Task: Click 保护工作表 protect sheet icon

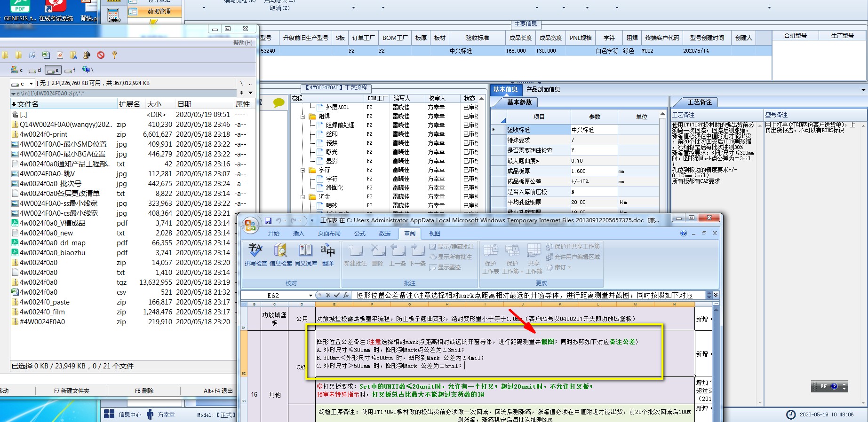Action: click(491, 258)
